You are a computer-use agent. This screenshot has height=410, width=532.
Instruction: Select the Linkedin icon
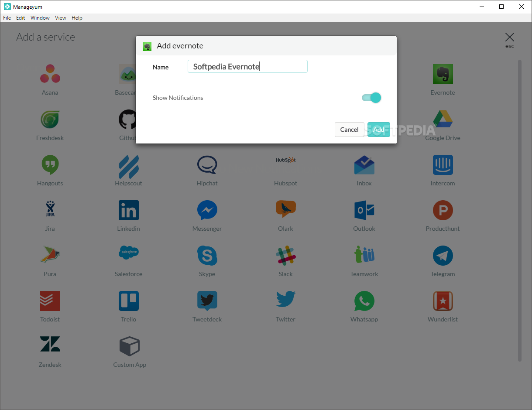pos(129,210)
